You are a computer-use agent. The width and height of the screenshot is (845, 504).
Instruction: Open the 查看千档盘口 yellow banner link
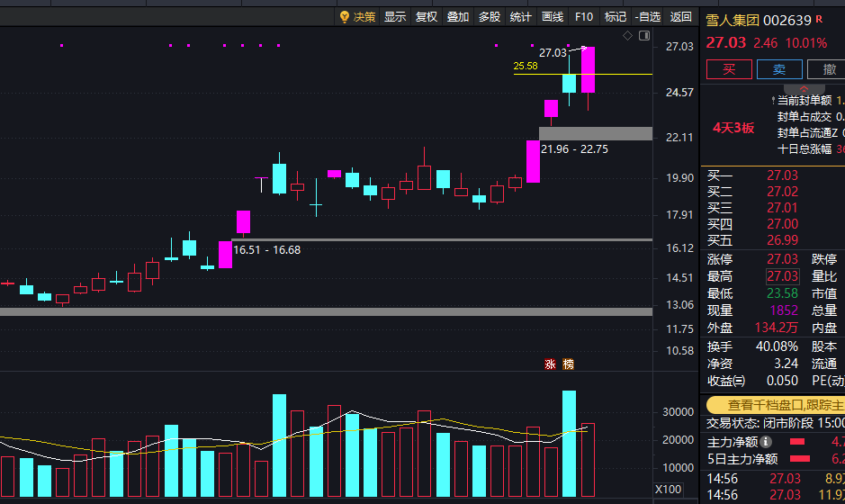(776, 405)
